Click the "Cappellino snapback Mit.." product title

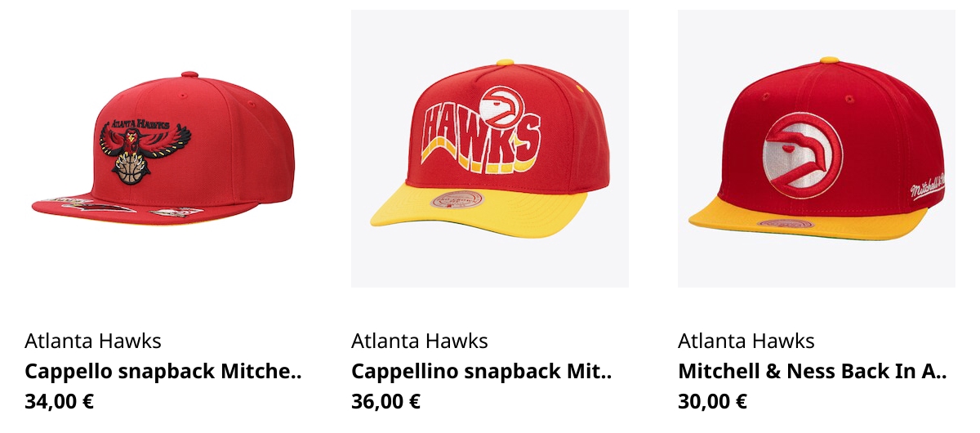pyautogui.click(x=482, y=372)
